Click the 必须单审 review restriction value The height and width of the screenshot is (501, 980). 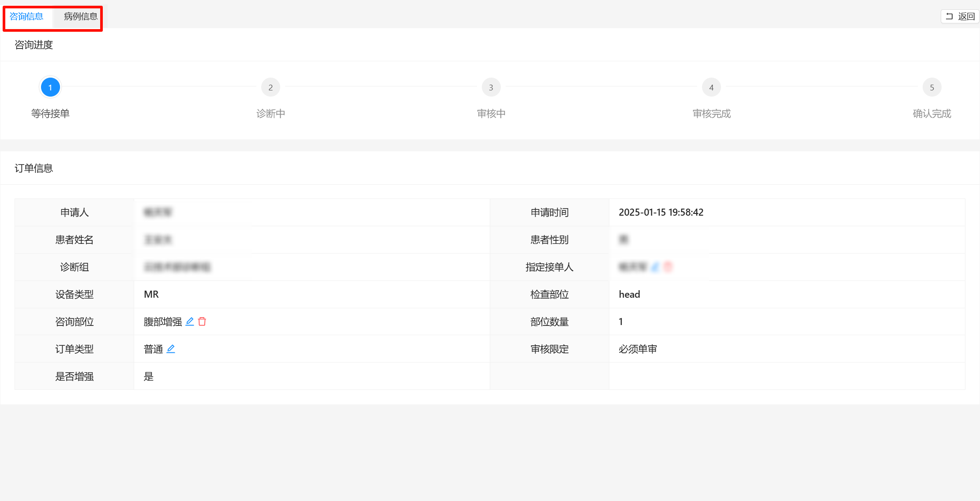pos(638,349)
